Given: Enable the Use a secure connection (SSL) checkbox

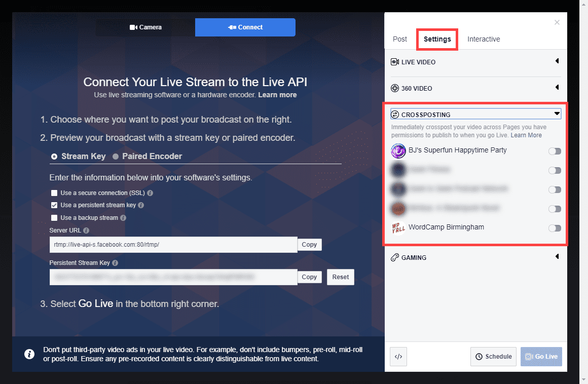Looking at the screenshot, I should (54, 193).
